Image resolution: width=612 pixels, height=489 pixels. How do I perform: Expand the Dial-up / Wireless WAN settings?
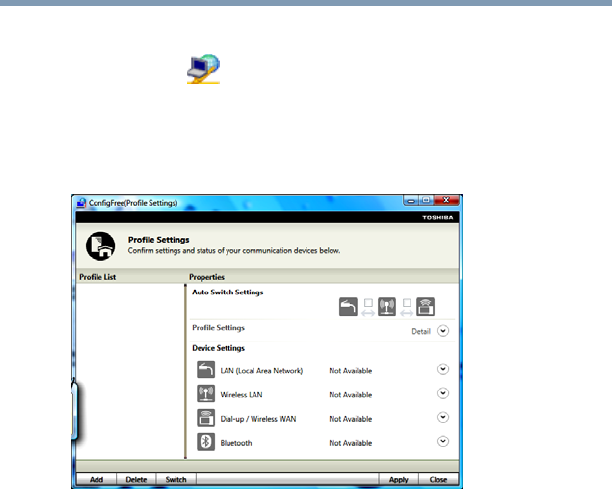[x=443, y=418]
